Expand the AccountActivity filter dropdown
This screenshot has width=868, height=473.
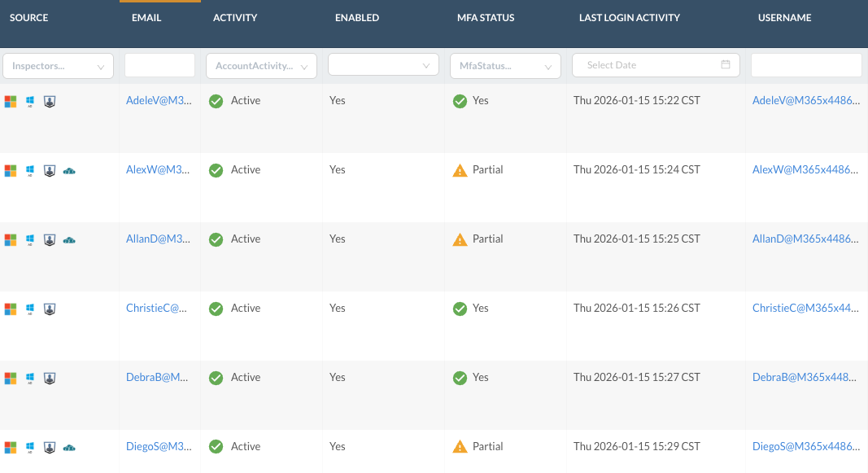coord(261,66)
